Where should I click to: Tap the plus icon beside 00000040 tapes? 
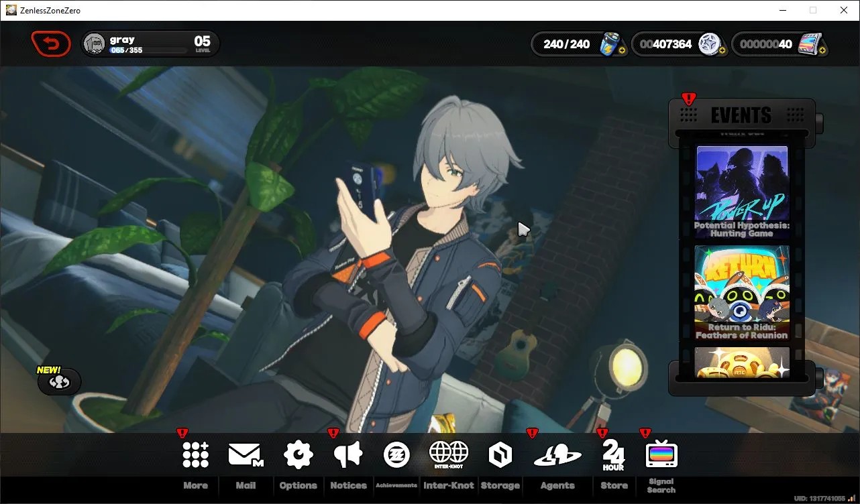[x=823, y=50]
